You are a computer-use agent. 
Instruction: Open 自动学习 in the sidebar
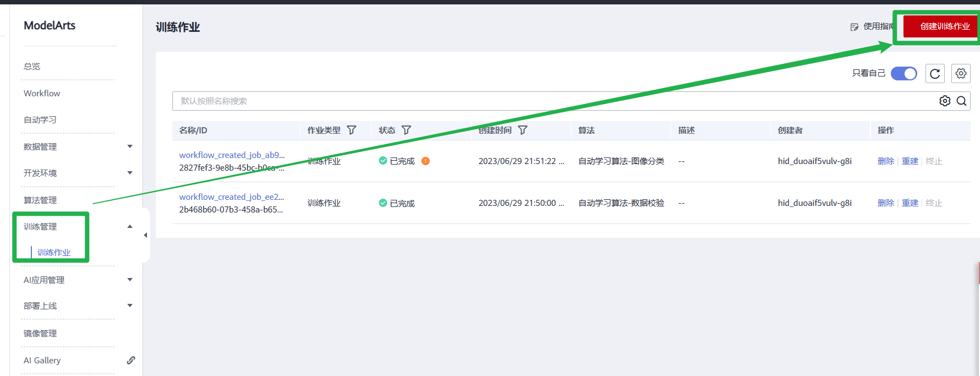pos(40,119)
